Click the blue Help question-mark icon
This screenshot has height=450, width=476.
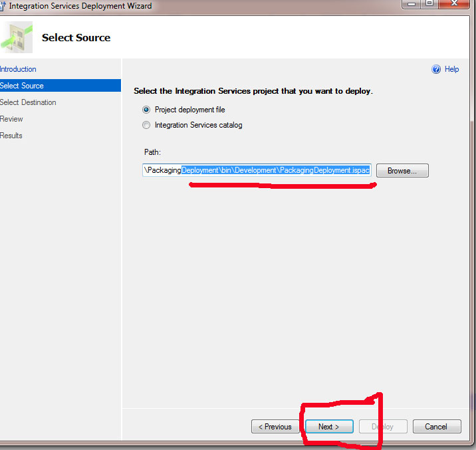pos(436,69)
